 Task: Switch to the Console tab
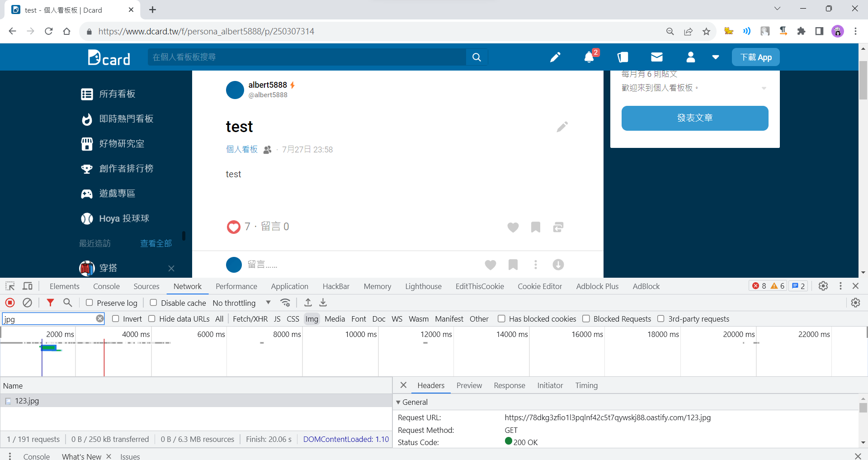click(106, 286)
